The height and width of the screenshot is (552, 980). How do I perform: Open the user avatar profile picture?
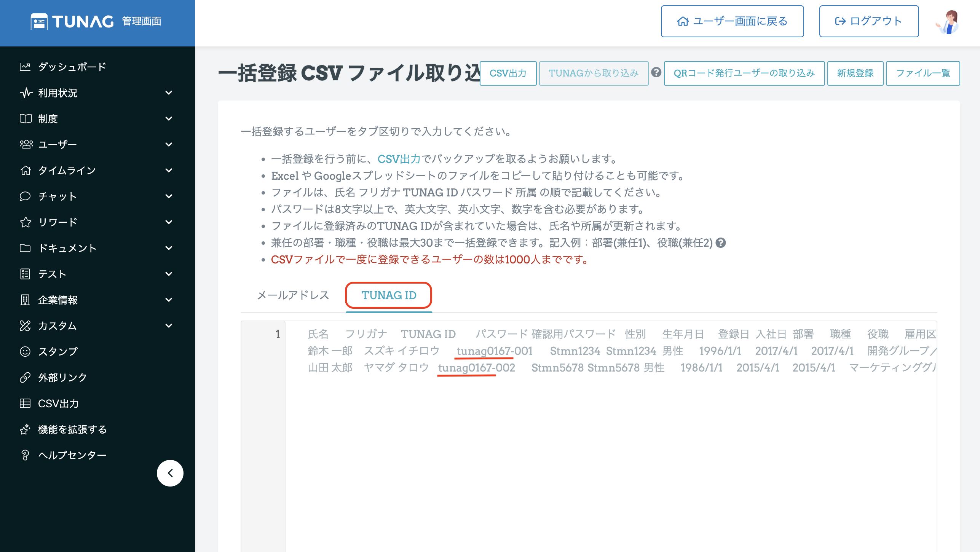tap(947, 22)
